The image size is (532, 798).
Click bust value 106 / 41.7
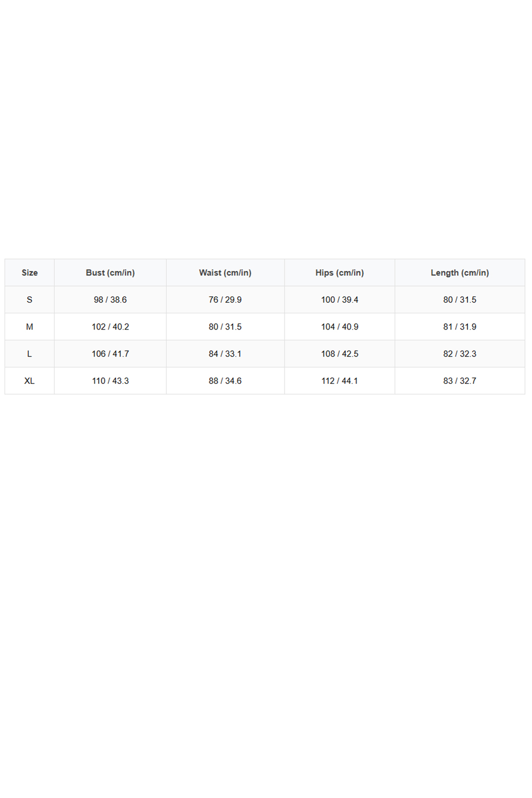tap(110, 354)
